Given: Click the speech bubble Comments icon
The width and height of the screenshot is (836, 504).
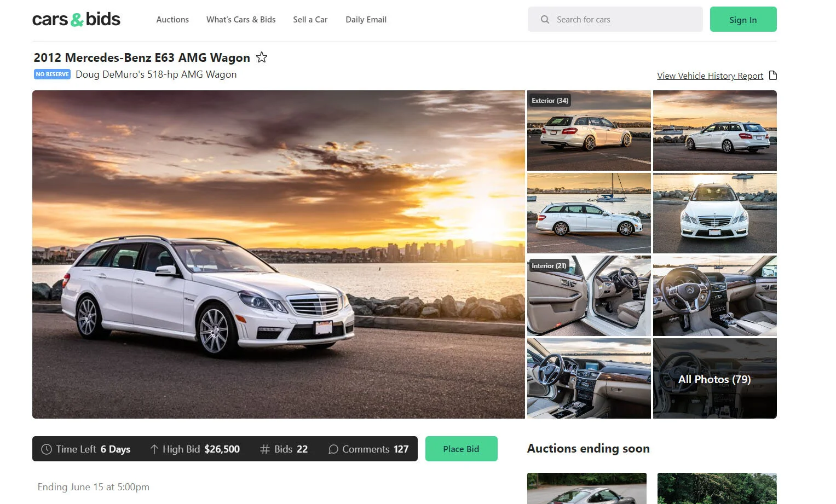Looking at the screenshot, I should [x=333, y=449].
